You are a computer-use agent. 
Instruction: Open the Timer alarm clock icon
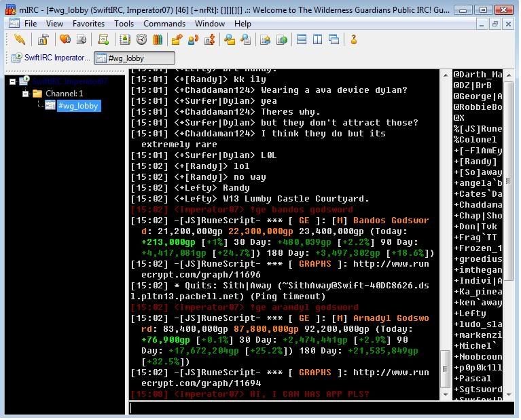[x=141, y=39]
